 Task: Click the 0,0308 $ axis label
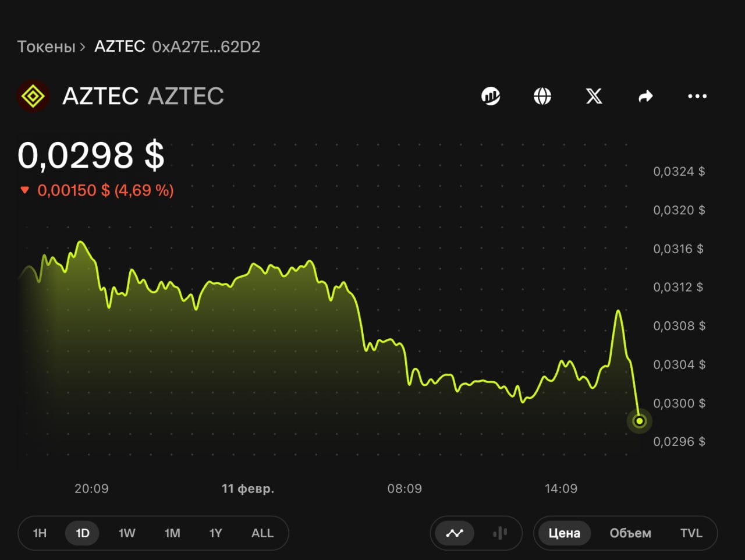pyautogui.click(x=679, y=326)
